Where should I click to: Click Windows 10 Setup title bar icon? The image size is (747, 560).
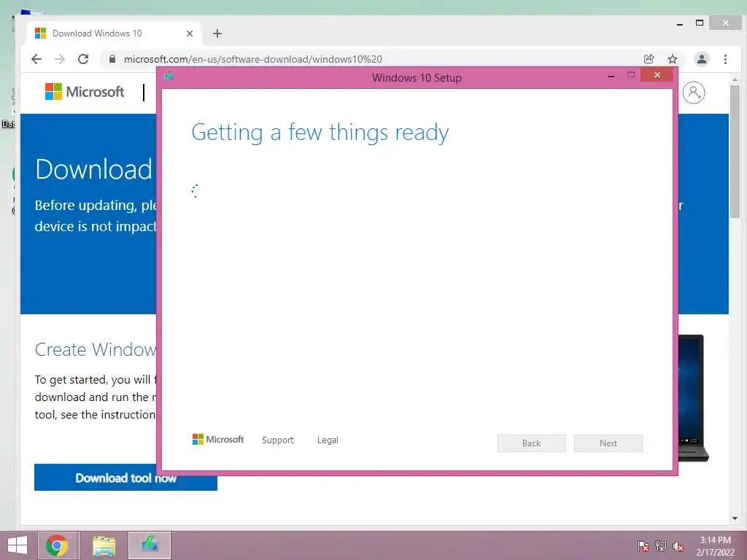click(x=169, y=76)
